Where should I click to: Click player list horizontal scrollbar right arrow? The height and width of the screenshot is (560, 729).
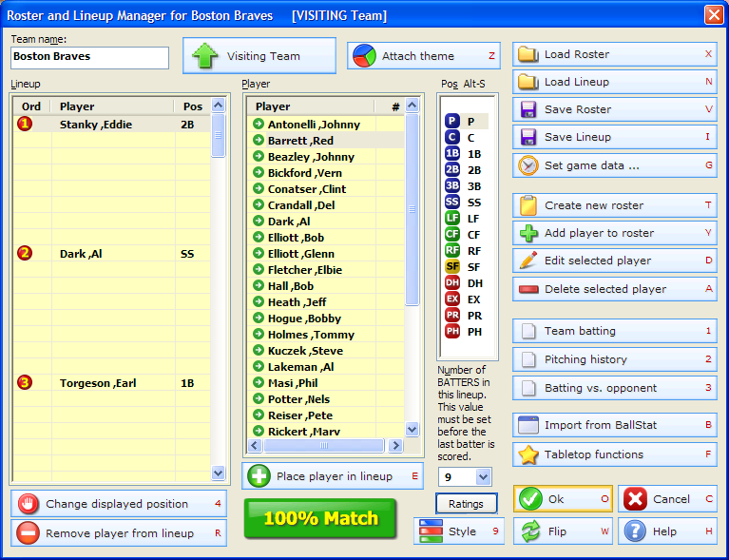point(395,446)
